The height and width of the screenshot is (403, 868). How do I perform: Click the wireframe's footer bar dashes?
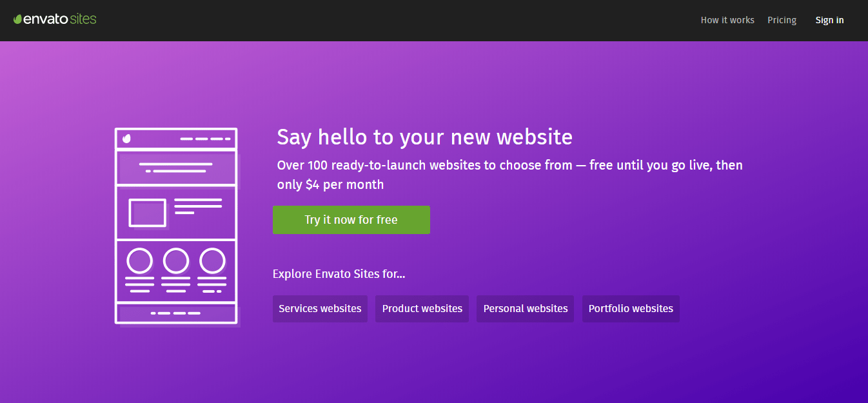click(x=175, y=313)
